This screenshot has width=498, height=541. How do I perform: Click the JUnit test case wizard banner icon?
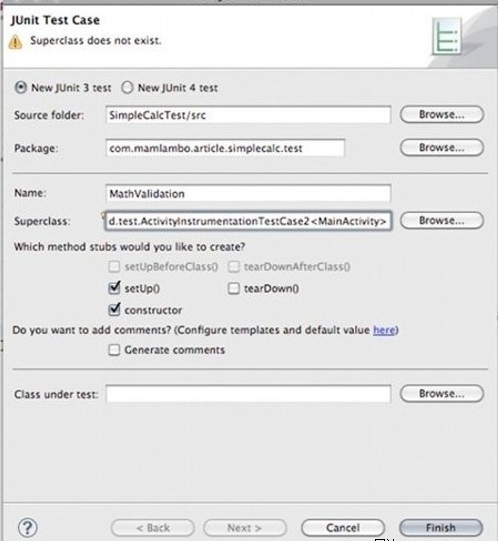pos(447,37)
